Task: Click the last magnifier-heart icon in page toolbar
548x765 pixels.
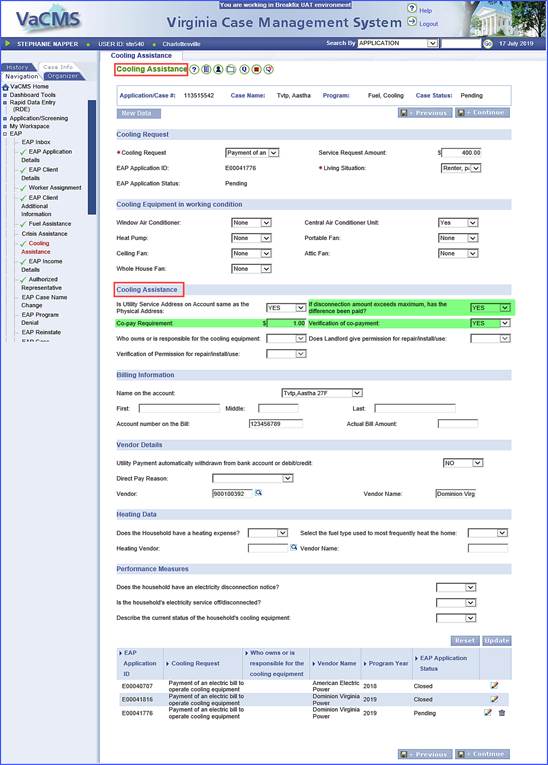Action: [x=268, y=69]
